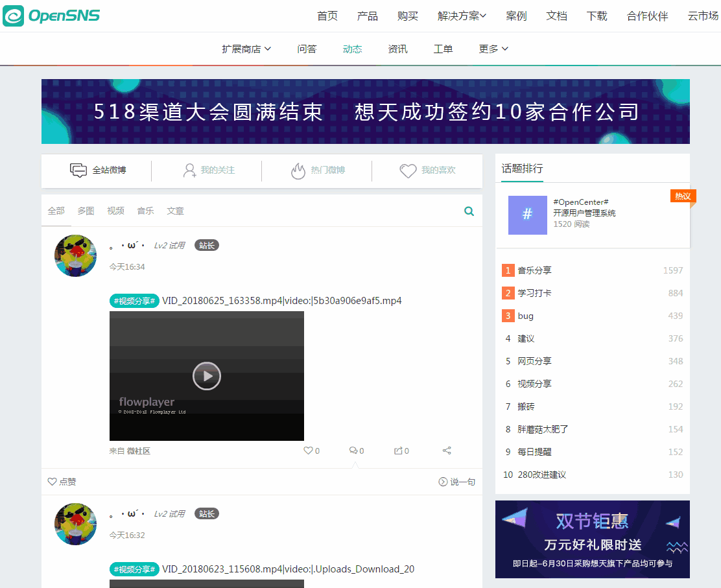Click the OpenSNS logo icon
This screenshot has height=588, width=721.
13,16
